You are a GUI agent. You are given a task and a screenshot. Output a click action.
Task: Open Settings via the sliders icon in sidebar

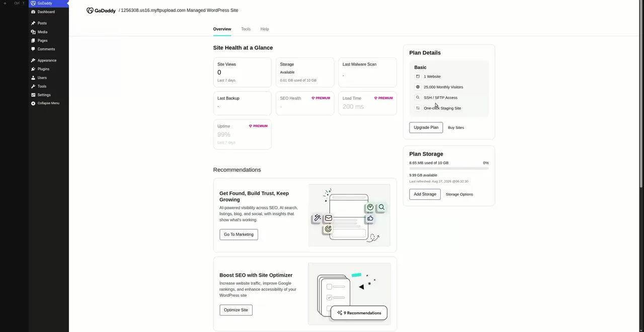click(x=33, y=95)
